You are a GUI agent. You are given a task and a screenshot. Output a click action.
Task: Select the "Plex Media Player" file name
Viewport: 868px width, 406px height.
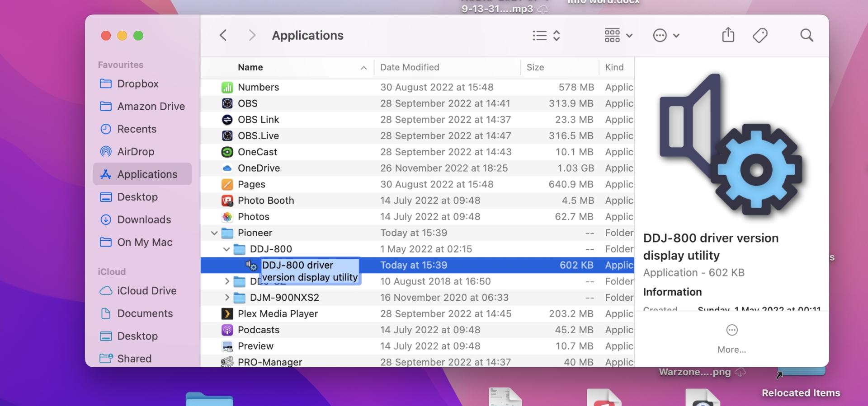pyautogui.click(x=278, y=314)
